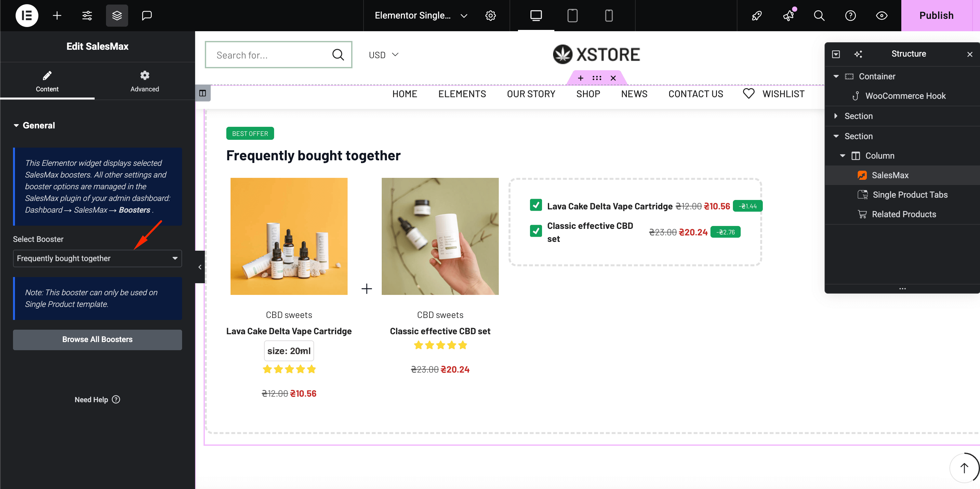
Task: Expand the collapsed Section in Structure
Action: tap(836, 116)
